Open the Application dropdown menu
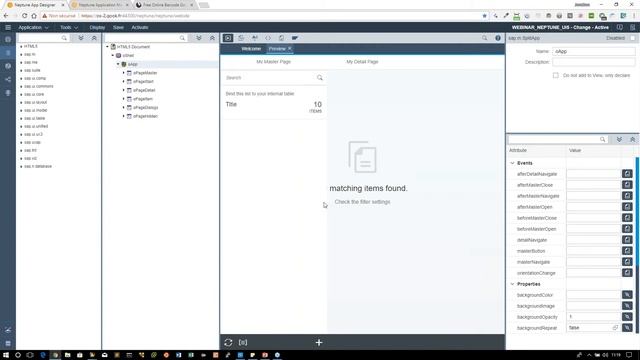The image size is (640, 360). coord(33,27)
